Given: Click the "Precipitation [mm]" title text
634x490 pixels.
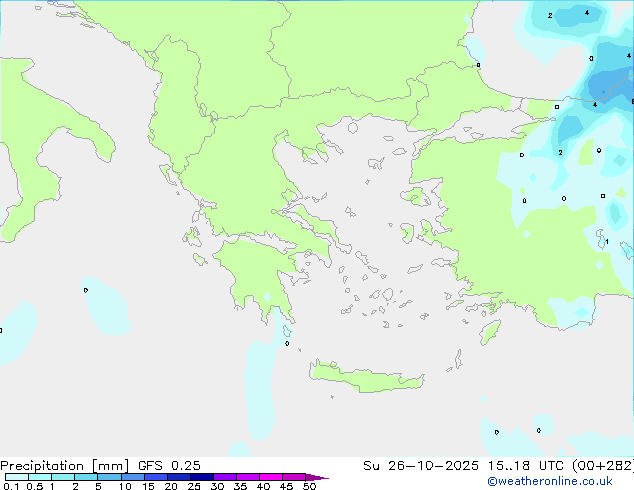Looking at the screenshot, I should (64, 466).
